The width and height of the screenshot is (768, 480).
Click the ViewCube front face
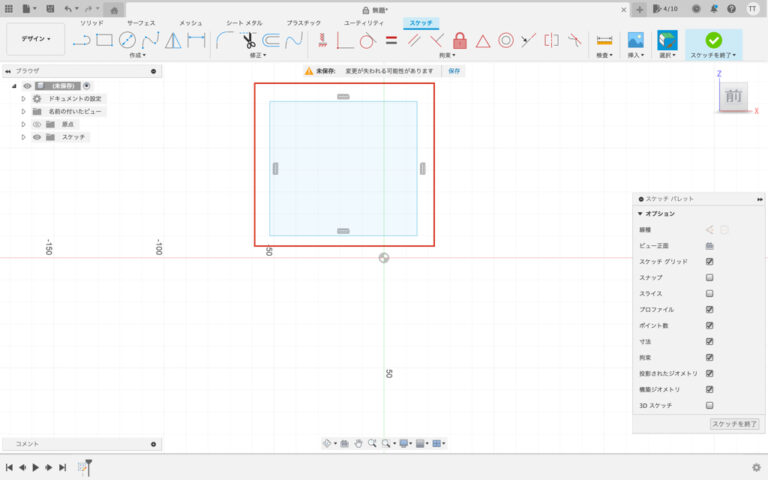click(733, 97)
